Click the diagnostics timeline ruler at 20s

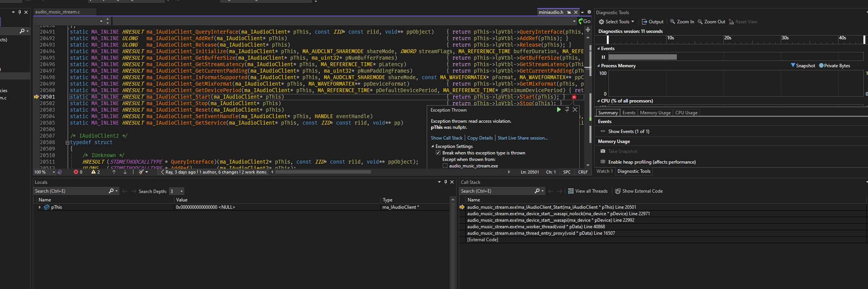coord(727,38)
